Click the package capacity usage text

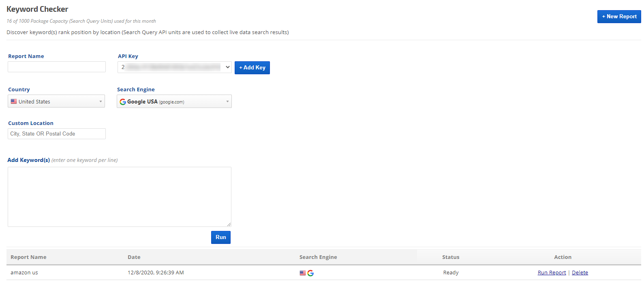[x=81, y=21]
